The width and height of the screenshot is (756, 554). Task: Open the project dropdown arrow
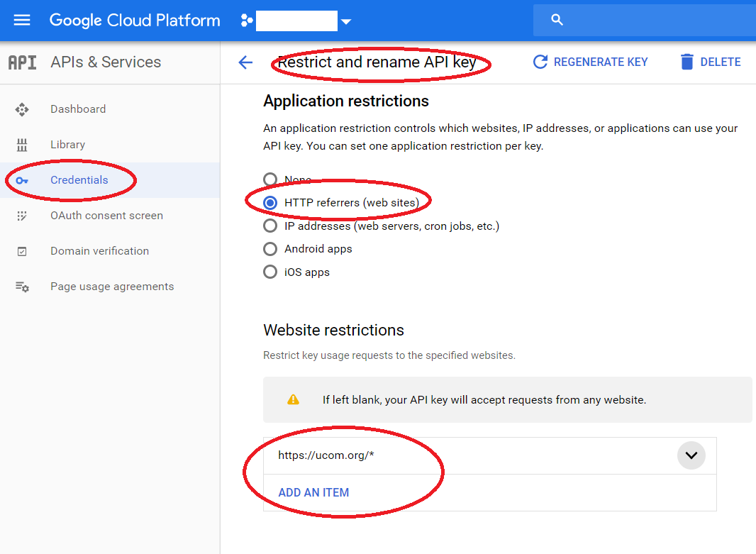coord(345,21)
